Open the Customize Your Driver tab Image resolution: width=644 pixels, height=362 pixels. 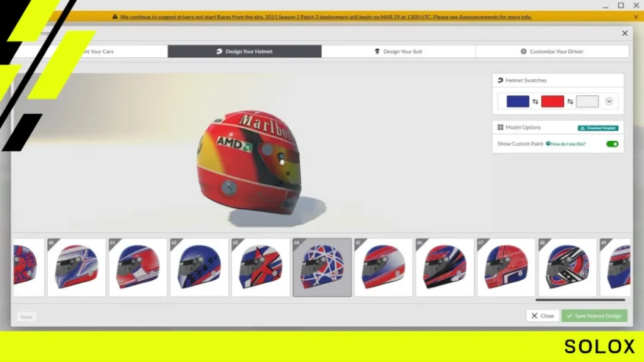pyautogui.click(x=552, y=52)
